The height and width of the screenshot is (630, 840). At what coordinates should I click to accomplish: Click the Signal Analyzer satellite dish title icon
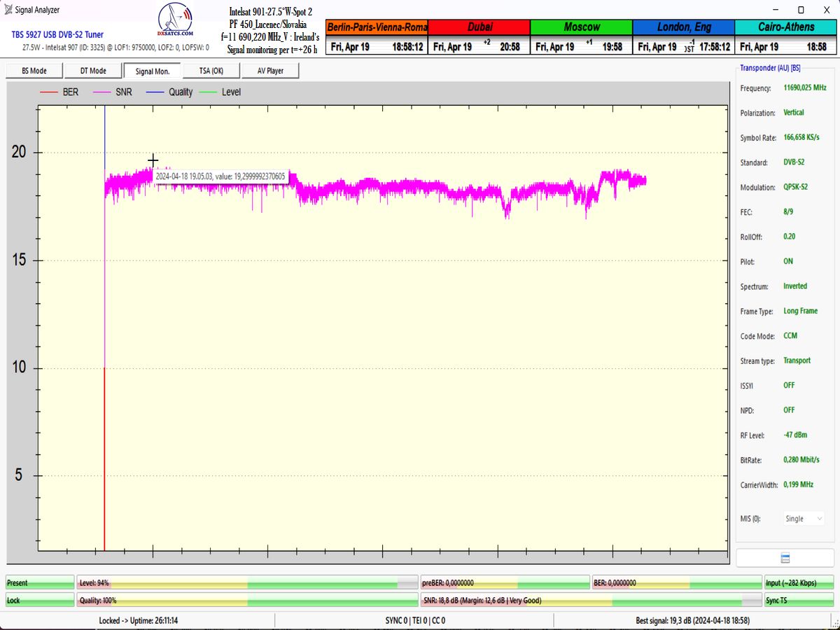(x=8, y=10)
